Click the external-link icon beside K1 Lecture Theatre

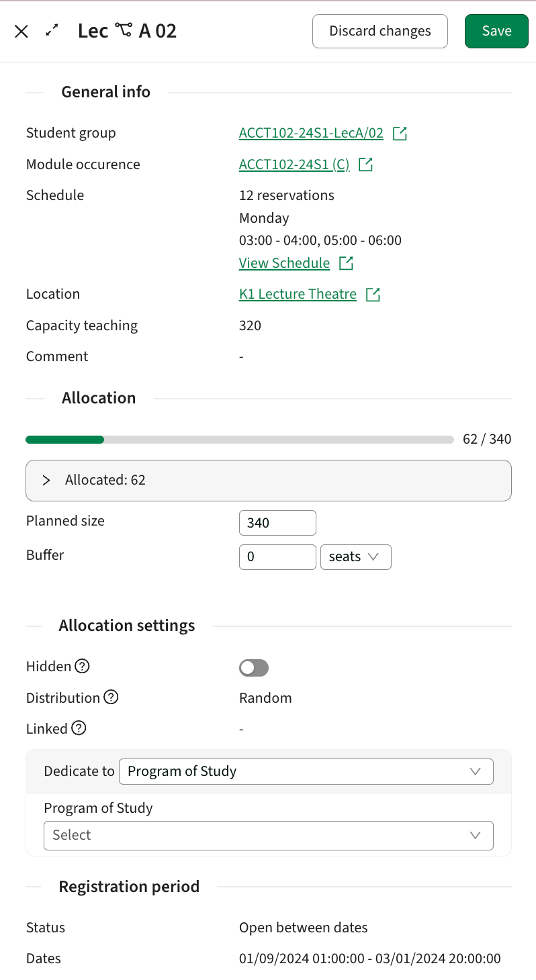[373, 294]
